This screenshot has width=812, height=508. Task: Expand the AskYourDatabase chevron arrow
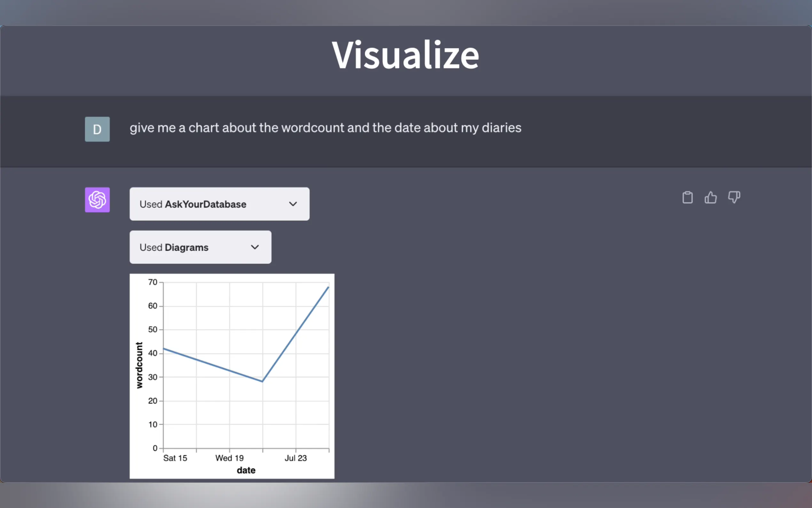coord(293,204)
